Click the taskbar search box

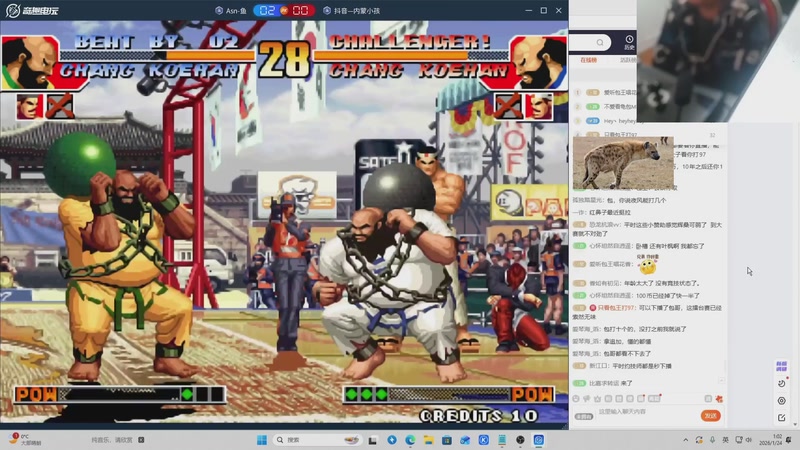[x=317, y=440]
